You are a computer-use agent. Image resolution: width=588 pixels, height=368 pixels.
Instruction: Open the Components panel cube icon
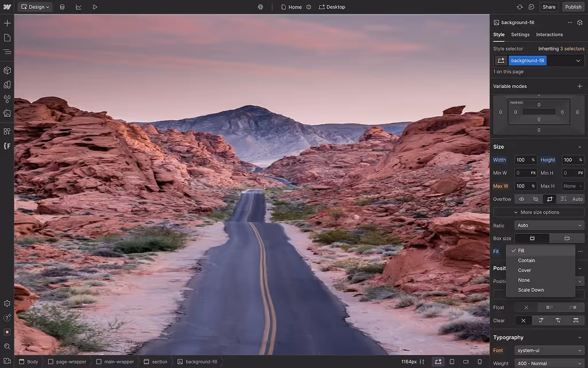7,70
